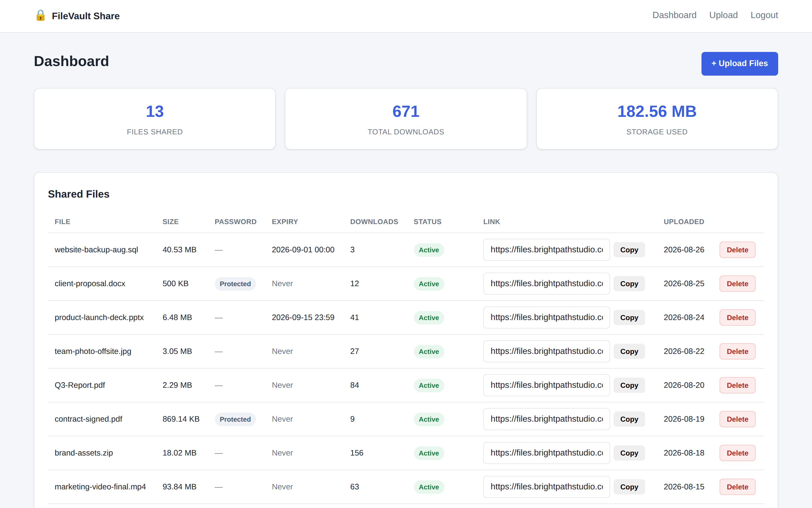
Task: Select link field for website-backup-aug.sql
Action: click(x=546, y=250)
